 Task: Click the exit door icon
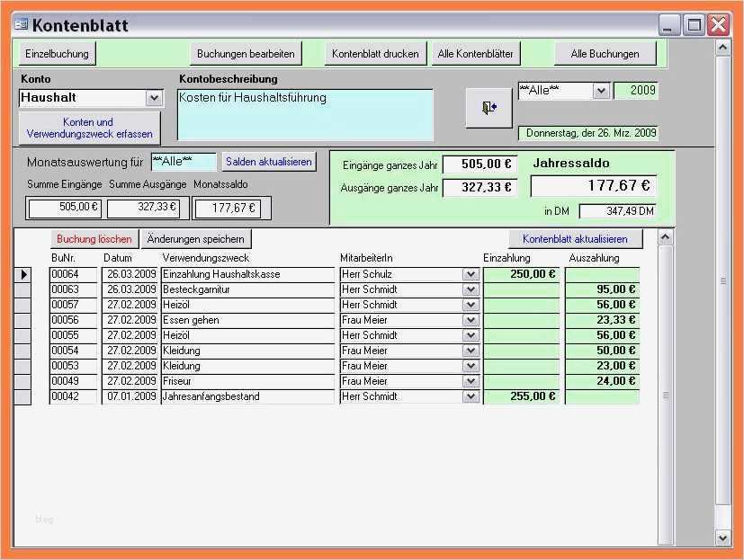tap(487, 108)
